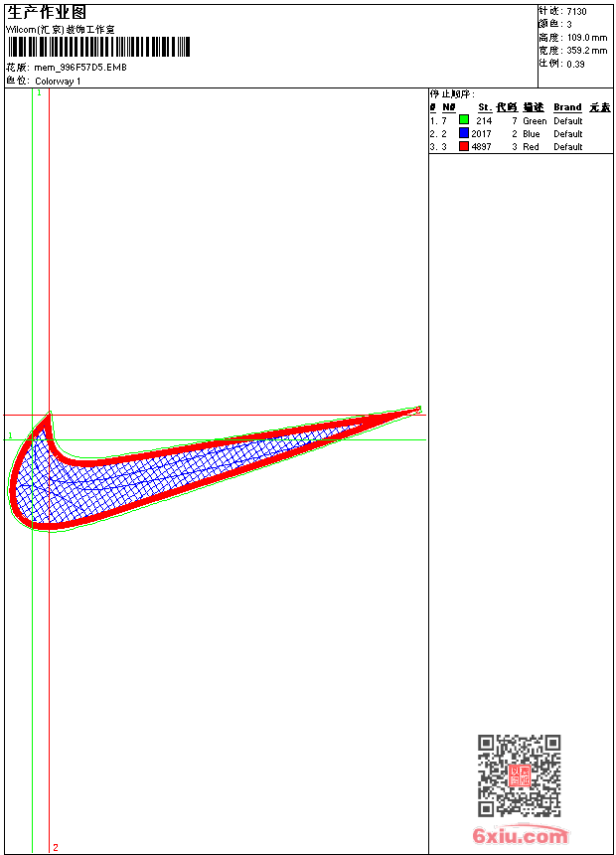This screenshot has width=616, height=855.
Task: Select the Wilcom(汇京) studio name line
Action: point(61,30)
